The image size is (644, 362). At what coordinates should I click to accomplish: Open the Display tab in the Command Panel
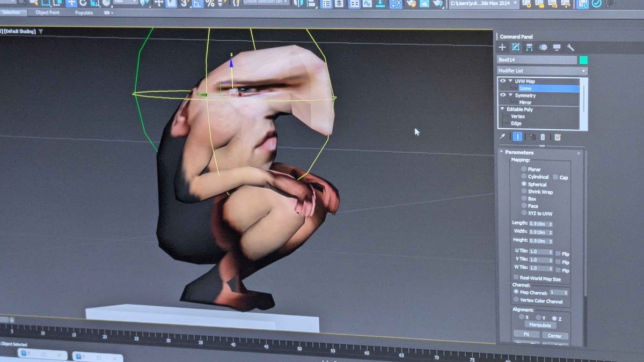tap(557, 47)
